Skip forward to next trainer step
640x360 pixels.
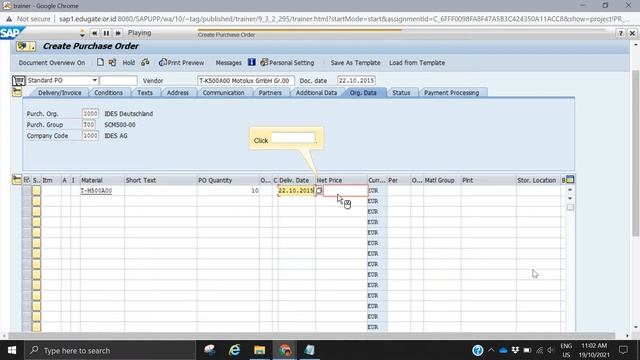118,33
